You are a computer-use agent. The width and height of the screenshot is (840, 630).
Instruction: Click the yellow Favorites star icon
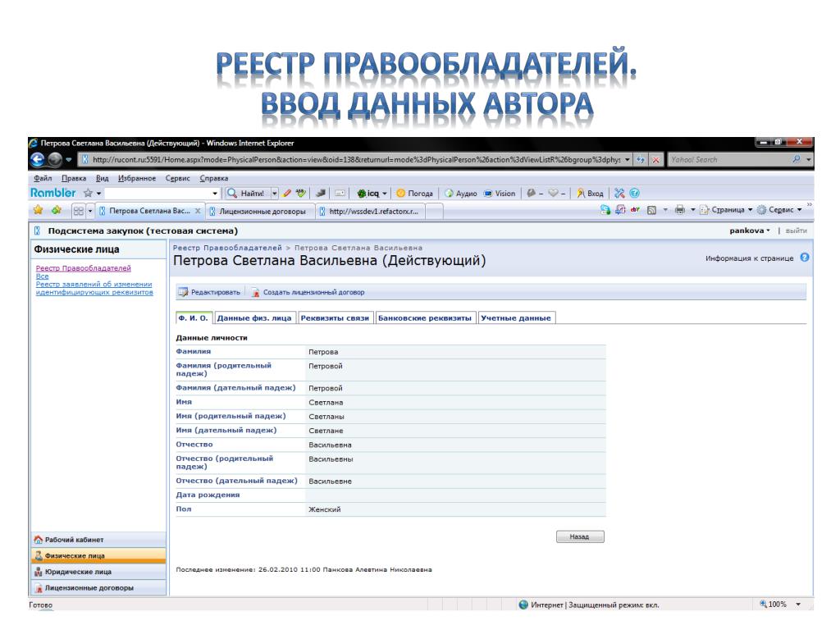pos(38,210)
